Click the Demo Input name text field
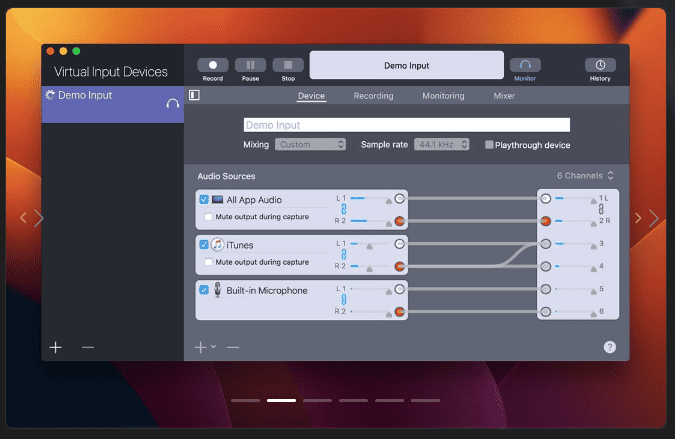Image resolution: width=675 pixels, height=439 pixels. pyautogui.click(x=407, y=125)
